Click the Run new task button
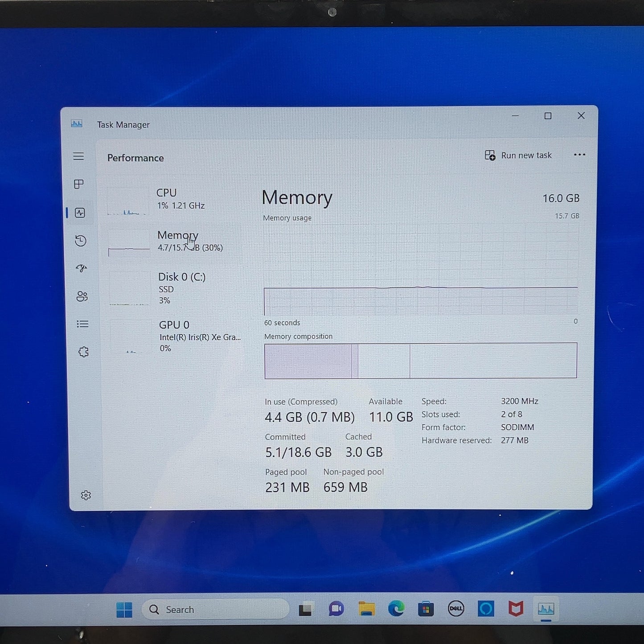This screenshot has width=644, height=644. (518, 155)
